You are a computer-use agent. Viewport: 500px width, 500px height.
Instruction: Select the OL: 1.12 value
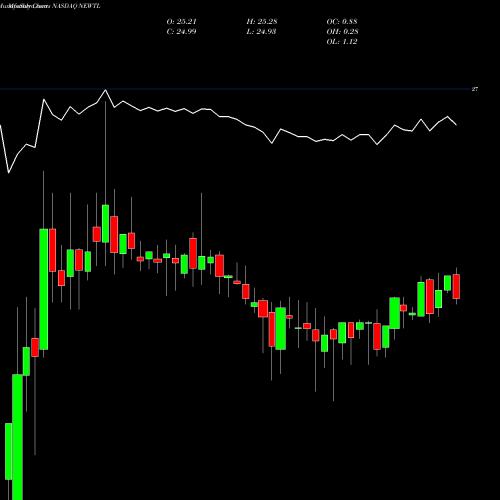click(342, 42)
